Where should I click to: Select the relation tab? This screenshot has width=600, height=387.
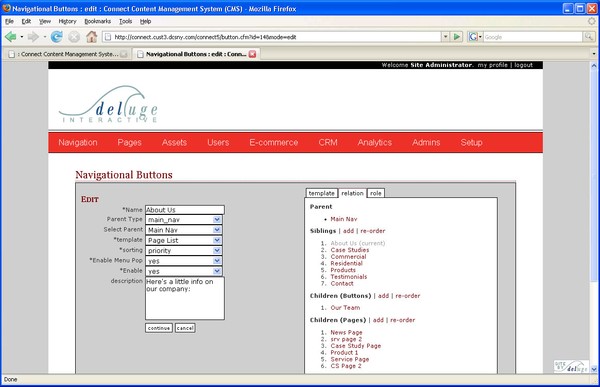tap(352, 193)
